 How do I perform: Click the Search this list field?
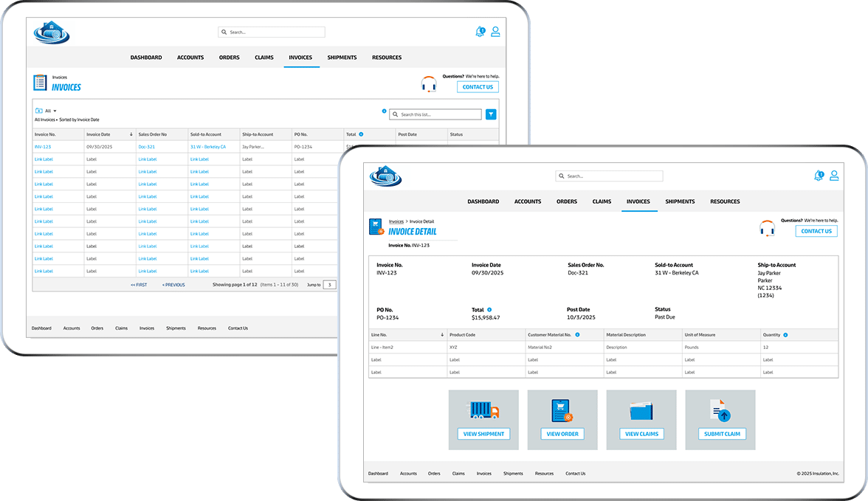(439, 114)
